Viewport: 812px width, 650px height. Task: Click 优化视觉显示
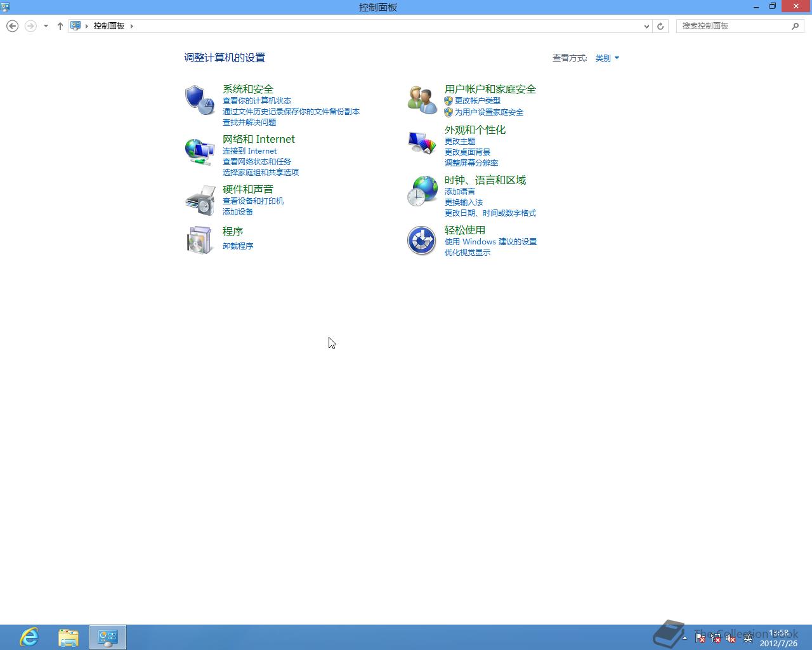click(x=468, y=252)
